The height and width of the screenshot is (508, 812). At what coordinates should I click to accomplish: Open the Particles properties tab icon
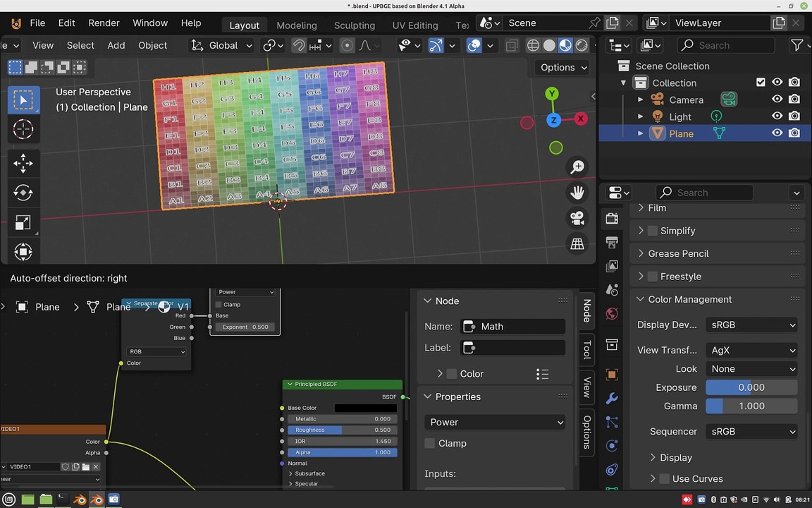612,422
